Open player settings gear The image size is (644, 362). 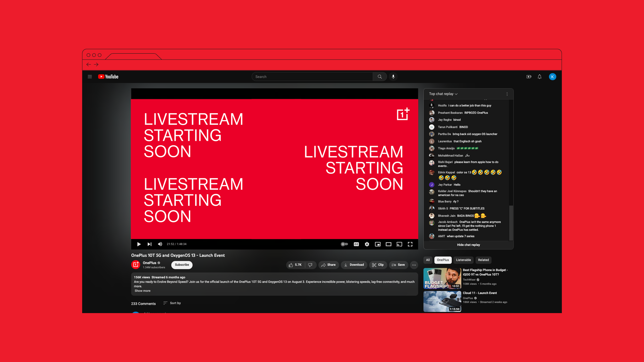pos(367,244)
